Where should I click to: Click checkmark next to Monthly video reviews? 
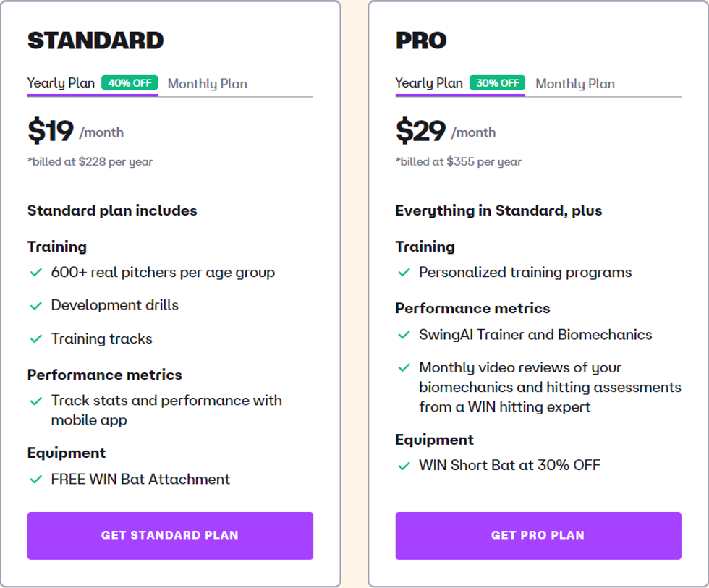point(404,368)
